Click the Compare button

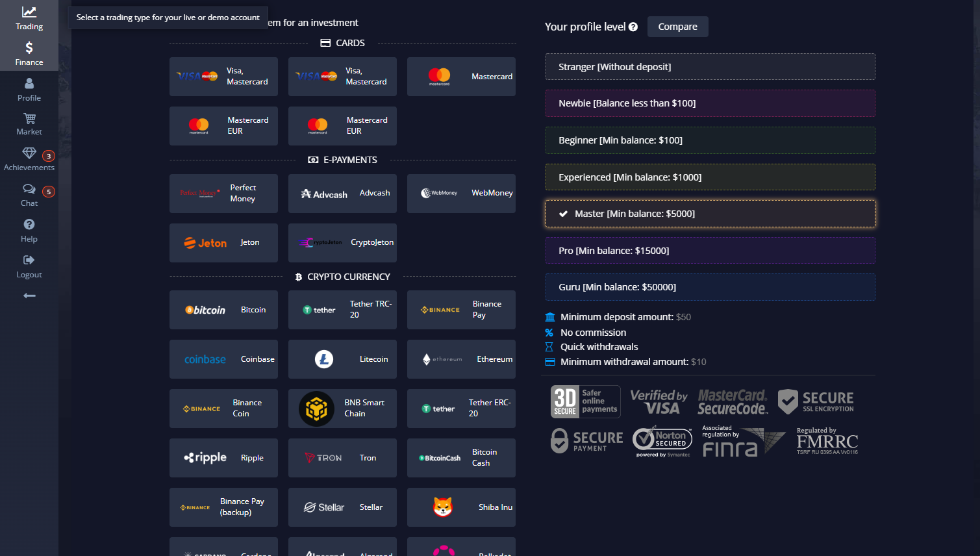point(677,27)
